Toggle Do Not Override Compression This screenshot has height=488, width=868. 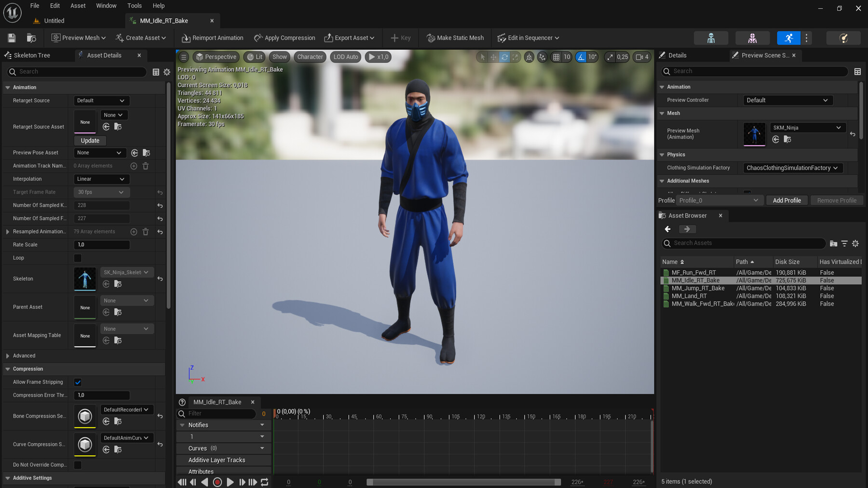point(78,464)
